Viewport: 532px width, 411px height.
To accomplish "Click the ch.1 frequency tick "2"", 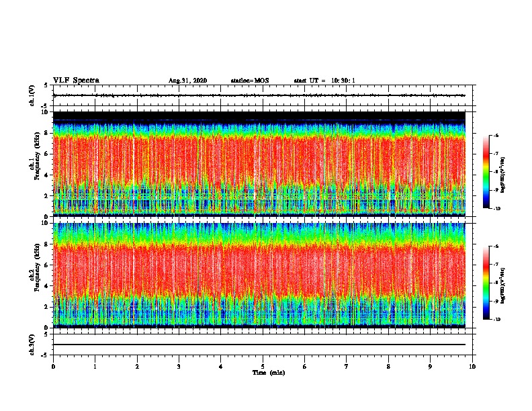I will (x=46, y=196).
